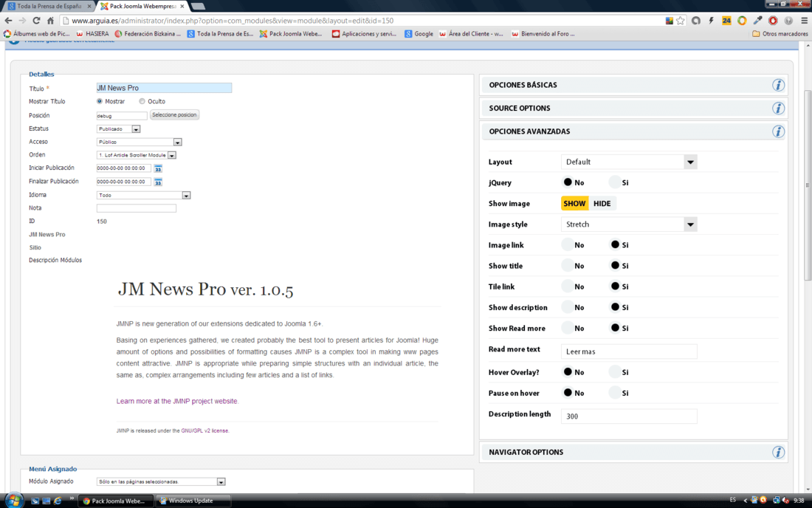Show info for Source Options

[x=778, y=109]
